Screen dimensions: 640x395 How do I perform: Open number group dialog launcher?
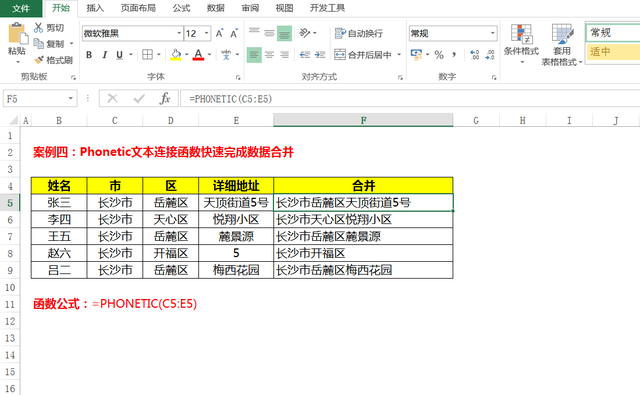click(x=494, y=77)
